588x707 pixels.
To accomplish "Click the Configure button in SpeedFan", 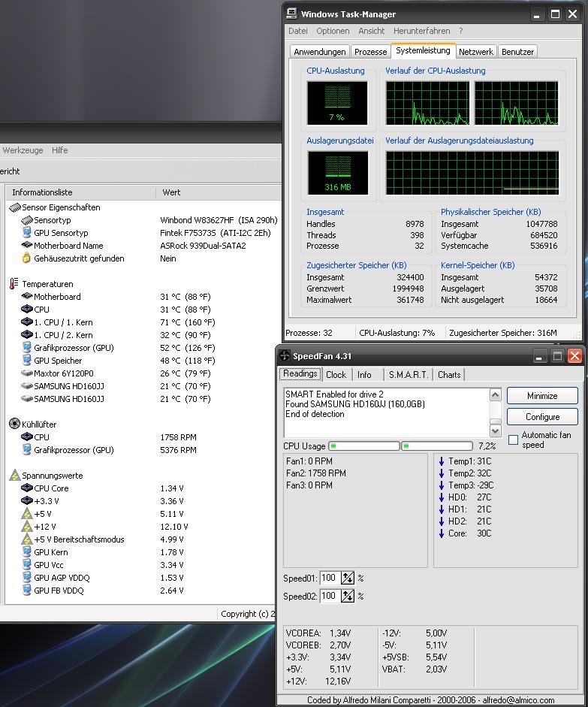I will click(542, 417).
